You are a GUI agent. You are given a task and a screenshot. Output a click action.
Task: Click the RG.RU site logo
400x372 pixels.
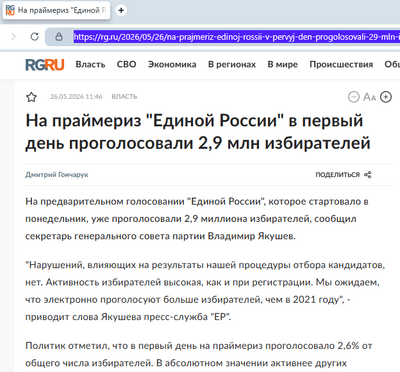[45, 65]
